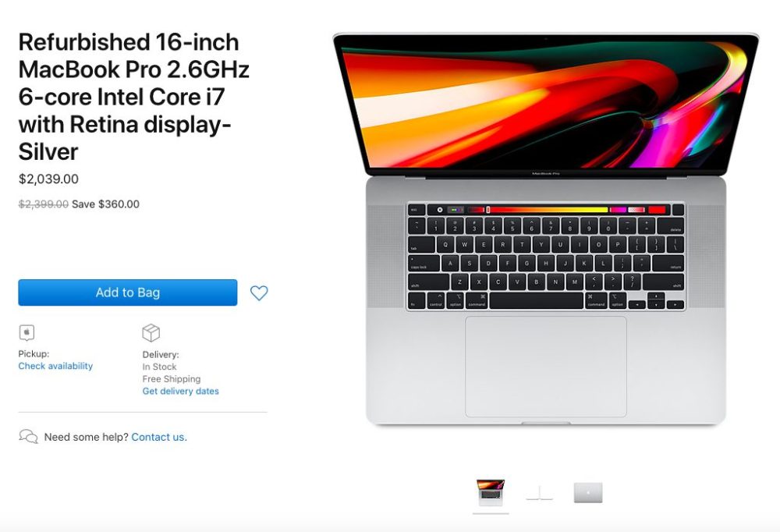Click the chat bubbles help icon

click(x=28, y=437)
